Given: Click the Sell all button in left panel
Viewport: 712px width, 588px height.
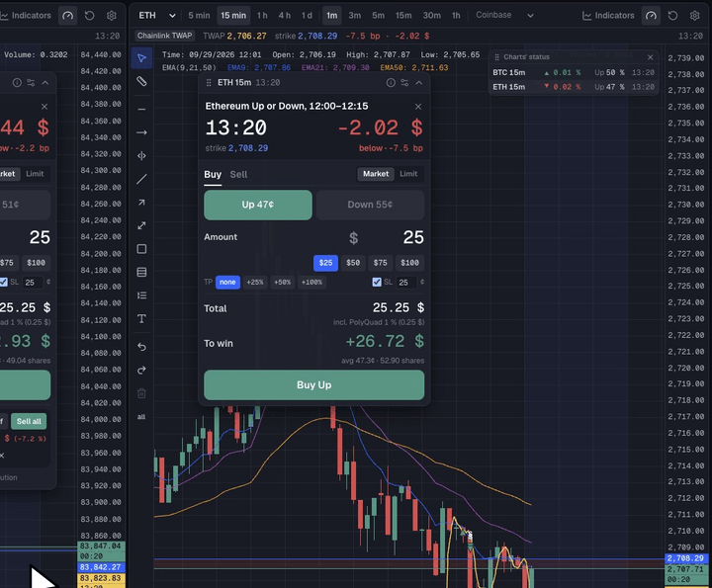Looking at the screenshot, I should click(29, 421).
